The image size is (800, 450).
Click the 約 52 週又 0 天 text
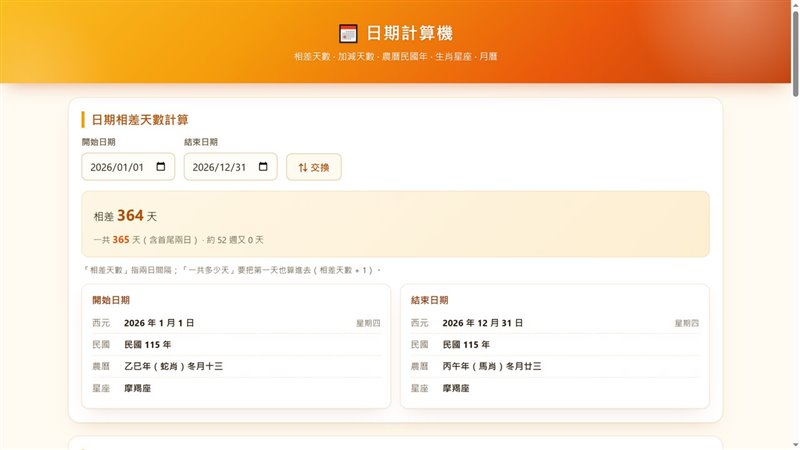tap(235, 240)
